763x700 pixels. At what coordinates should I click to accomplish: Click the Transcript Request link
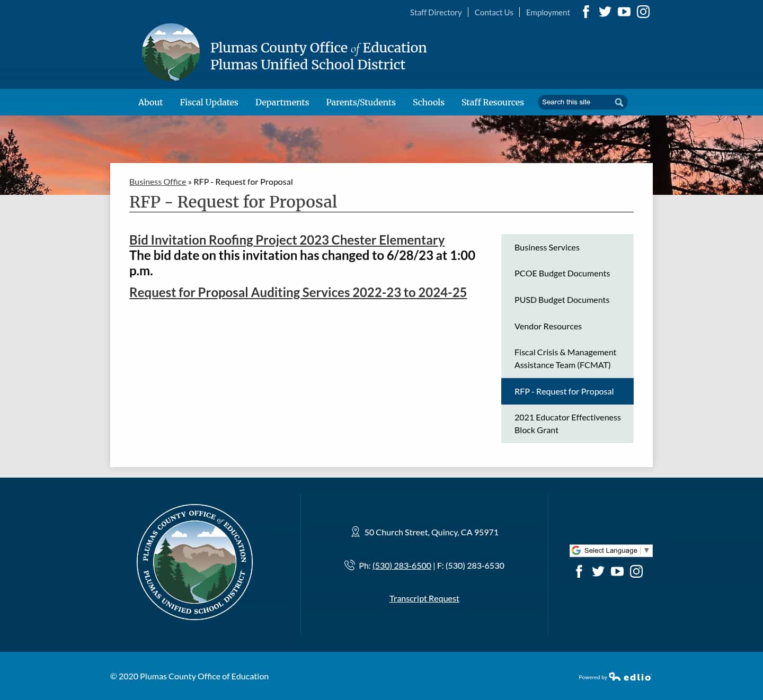pyautogui.click(x=424, y=598)
